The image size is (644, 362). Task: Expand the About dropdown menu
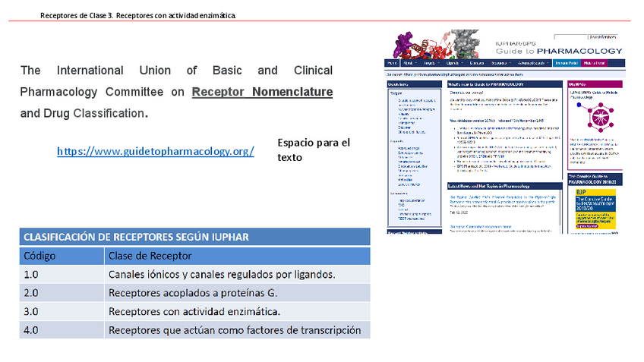(408, 63)
